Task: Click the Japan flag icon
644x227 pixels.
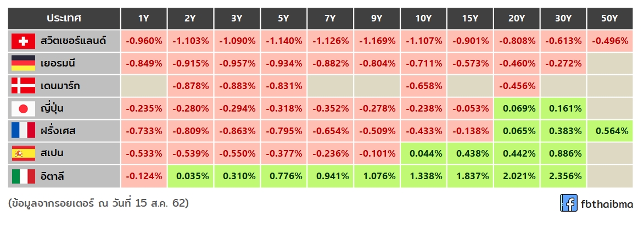Action: point(24,108)
